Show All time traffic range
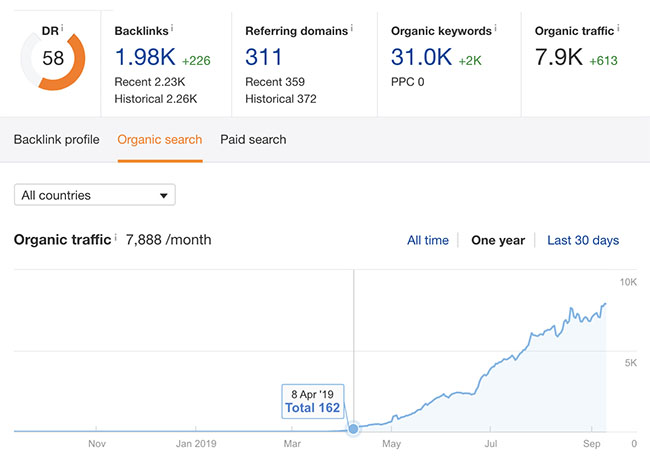 [x=428, y=240]
